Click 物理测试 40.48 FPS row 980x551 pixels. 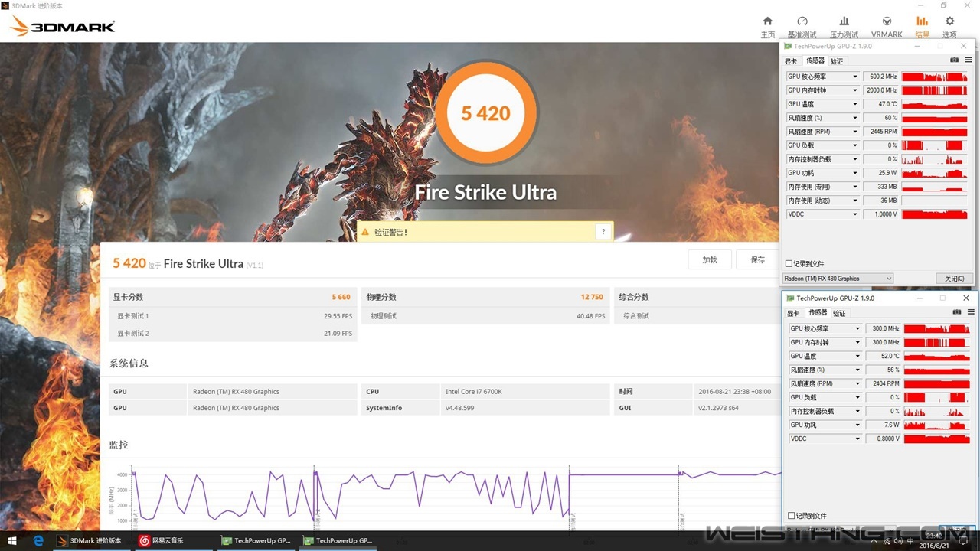click(485, 315)
